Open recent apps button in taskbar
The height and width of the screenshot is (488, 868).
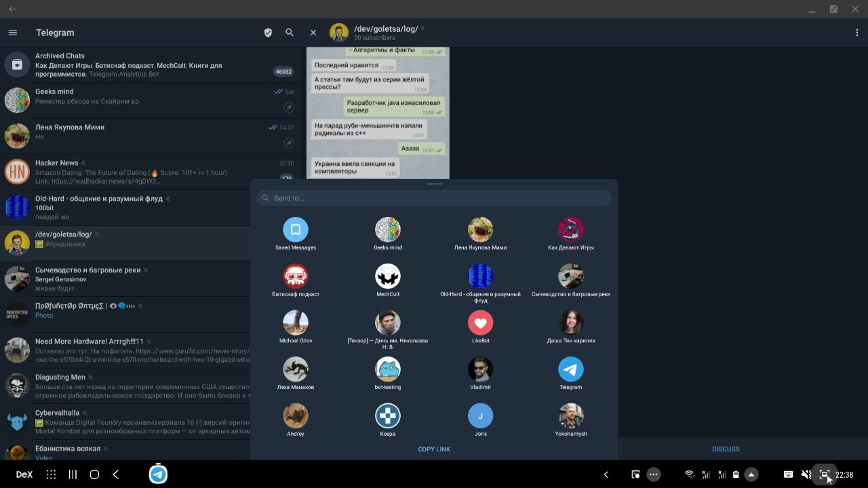point(73,474)
